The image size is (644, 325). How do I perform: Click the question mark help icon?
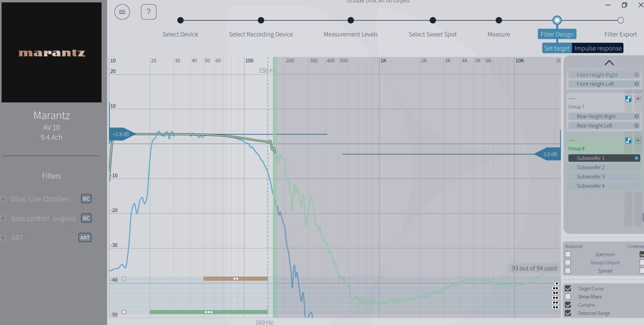pos(148,12)
